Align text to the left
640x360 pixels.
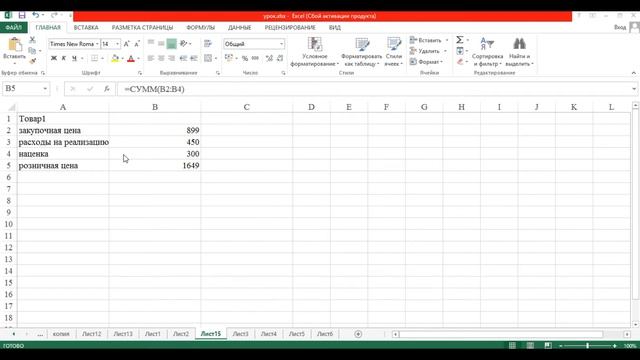coord(151,58)
